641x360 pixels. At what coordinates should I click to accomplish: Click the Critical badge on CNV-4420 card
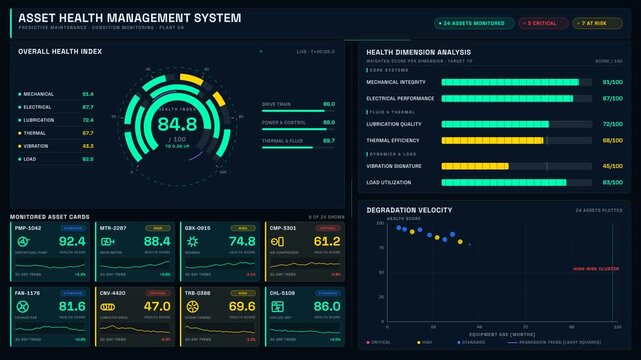coord(158,293)
